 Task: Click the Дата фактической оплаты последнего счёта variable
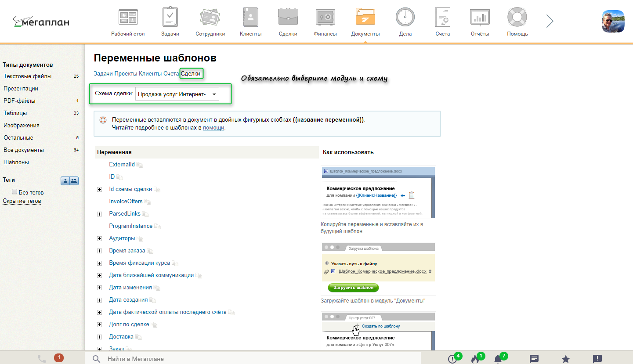pyautogui.click(x=168, y=312)
